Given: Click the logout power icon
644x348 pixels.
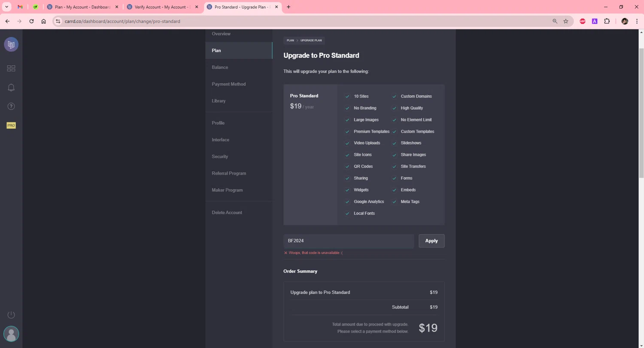Looking at the screenshot, I should (11, 315).
